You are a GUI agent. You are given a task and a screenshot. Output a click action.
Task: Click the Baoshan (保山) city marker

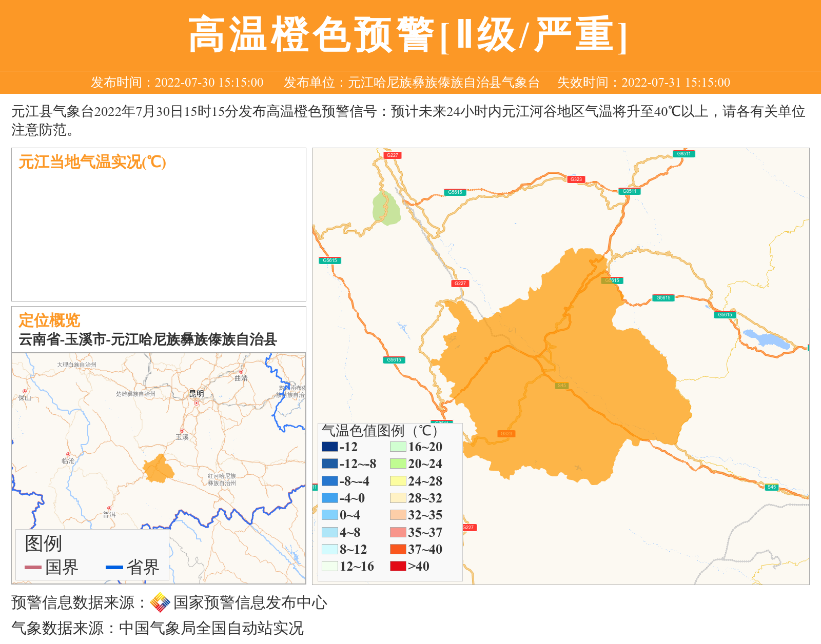(x=24, y=391)
